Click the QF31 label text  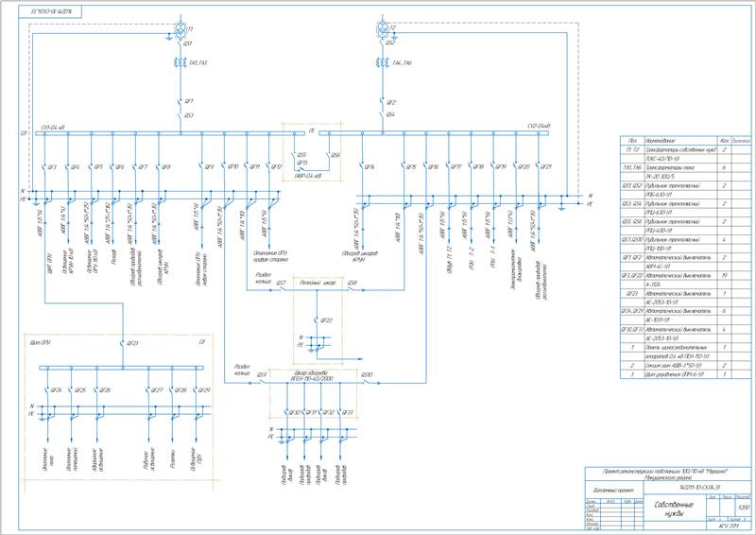tap(311, 412)
